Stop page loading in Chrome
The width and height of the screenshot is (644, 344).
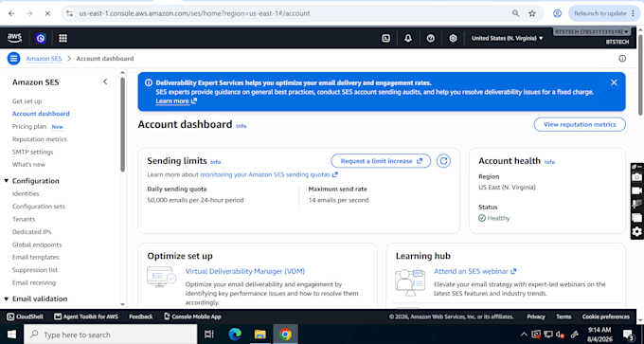tap(47, 13)
